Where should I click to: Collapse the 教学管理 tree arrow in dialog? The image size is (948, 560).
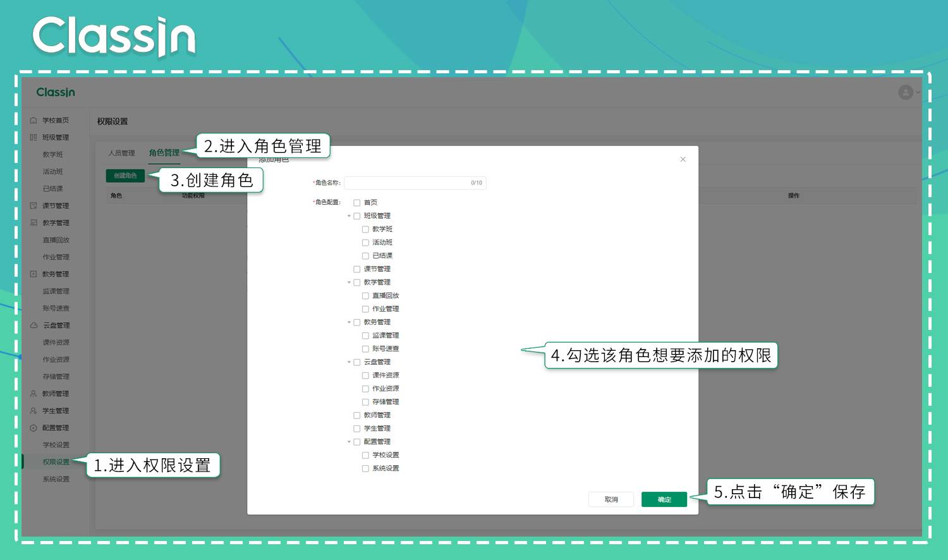349,283
